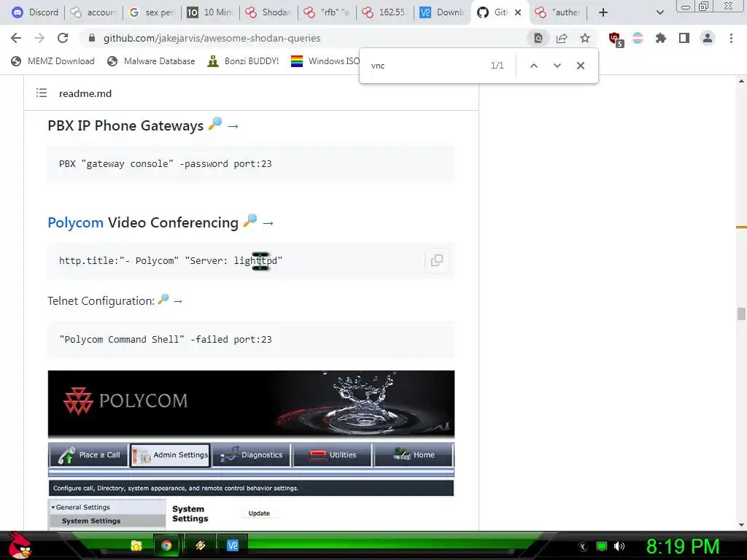This screenshot has height=560, width=747.
Task: Open readme table of contents
Action: pos(42,93)
